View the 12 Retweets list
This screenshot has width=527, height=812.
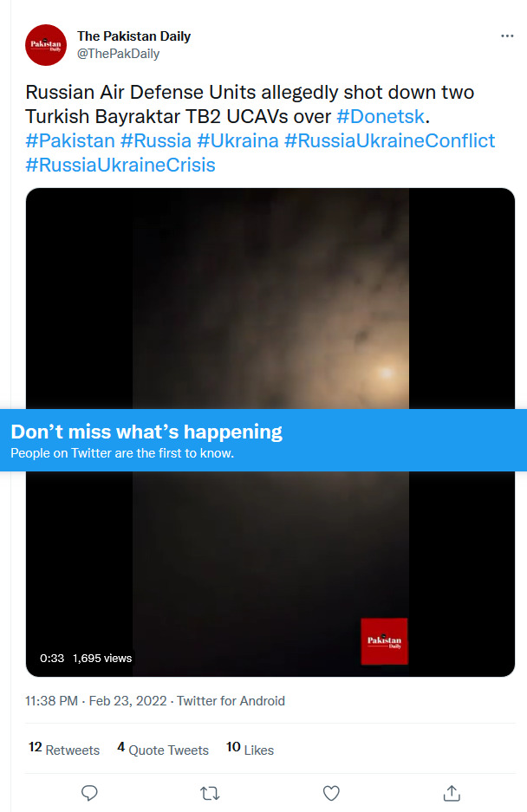pyautogui.click(x=64, y=749)
